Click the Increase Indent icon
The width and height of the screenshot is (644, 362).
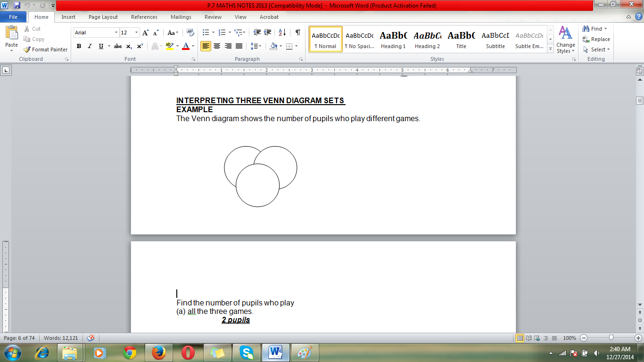(x=268, y=33)
